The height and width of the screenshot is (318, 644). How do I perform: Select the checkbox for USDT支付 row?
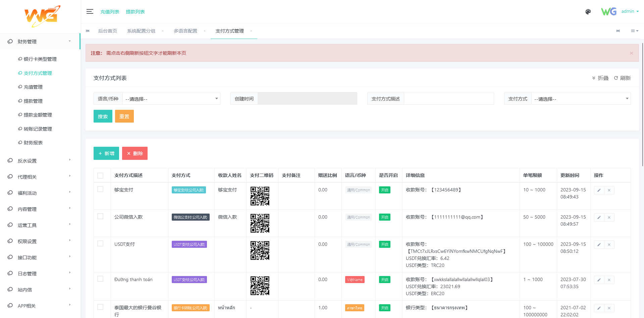(100, 244)
